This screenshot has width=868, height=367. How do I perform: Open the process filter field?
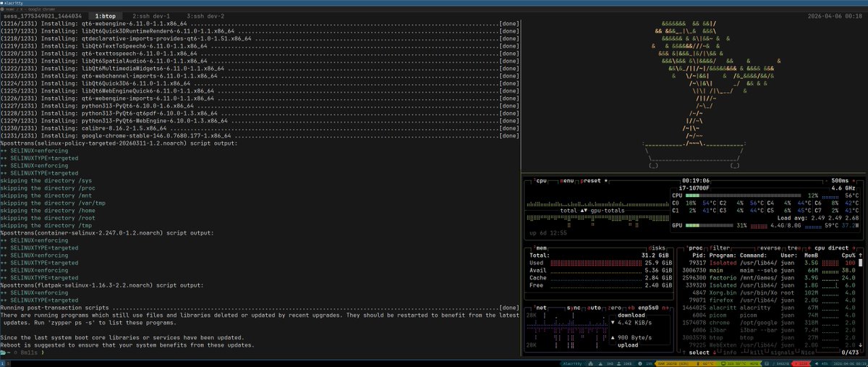pos(719,248)
